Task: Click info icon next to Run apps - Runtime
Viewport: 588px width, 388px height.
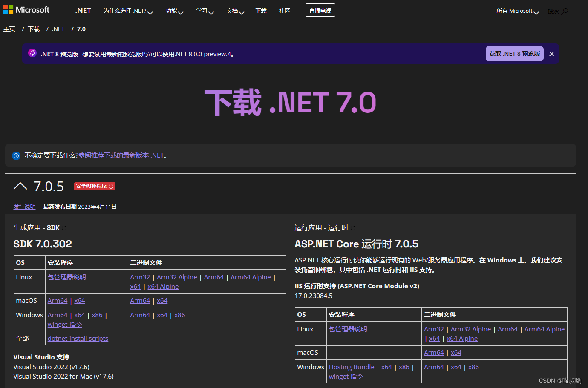Action: tap(353, 228)
